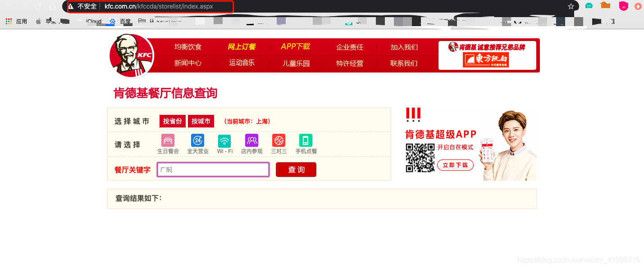Screen dimensions: 644x268
Task: Open the iCloud bookmark
Action: tap(90, 21)
